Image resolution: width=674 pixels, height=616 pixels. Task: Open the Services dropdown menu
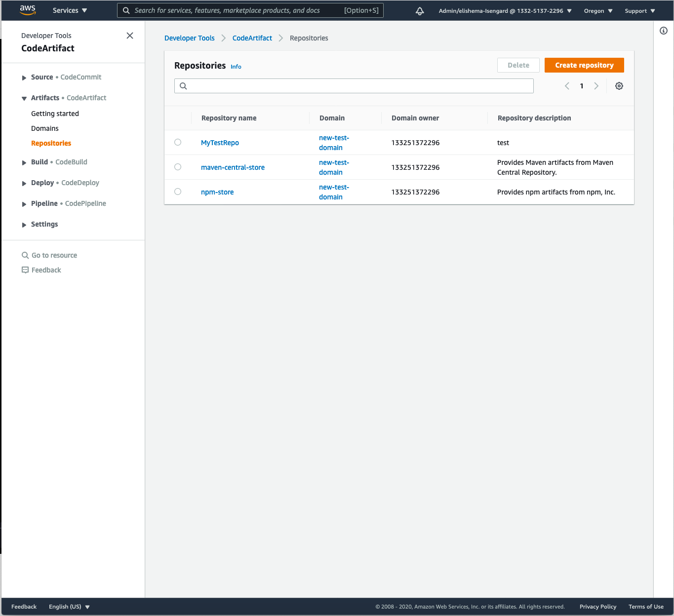[x=70, y=10]
